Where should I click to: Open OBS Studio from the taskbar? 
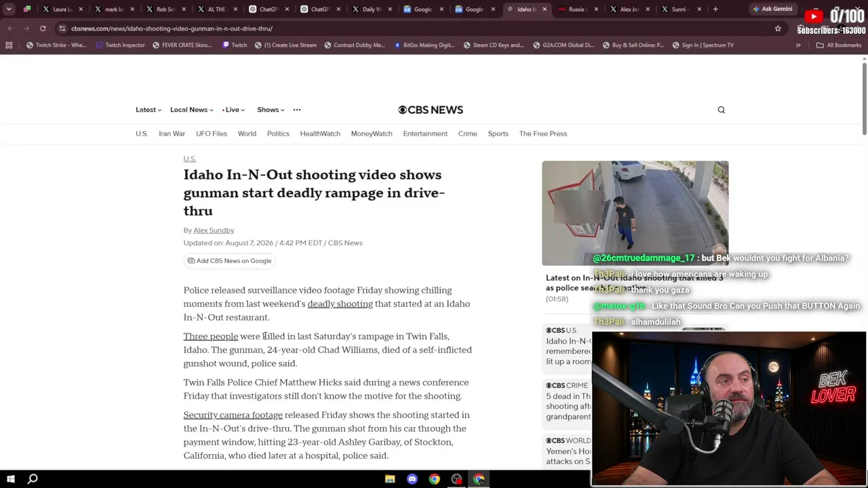pyautogui.click(x=457, y=479)
